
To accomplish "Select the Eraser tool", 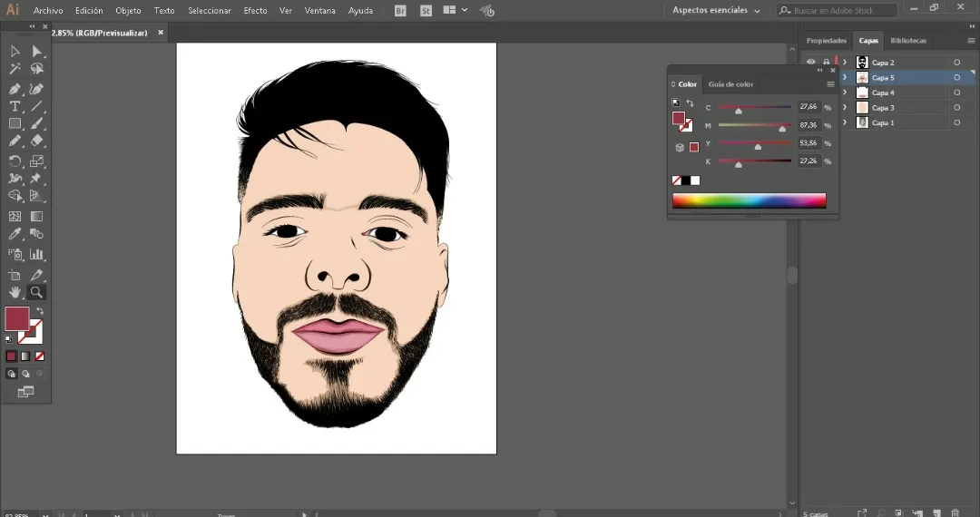I will (37, 141).
